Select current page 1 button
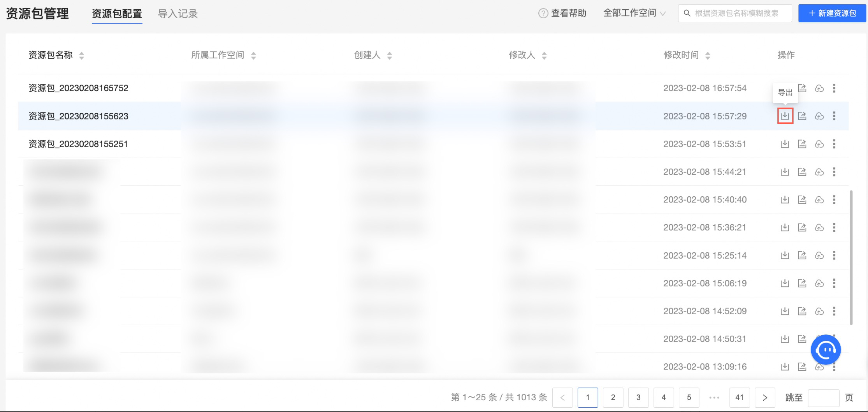Screen dimensions: 868x412 [588, 397]
